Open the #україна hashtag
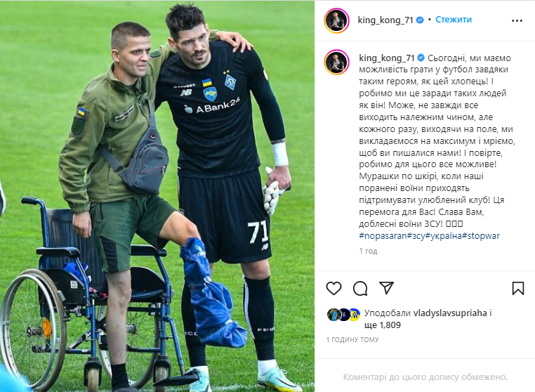This screenshot has height=392, width=535. (443, 235)
